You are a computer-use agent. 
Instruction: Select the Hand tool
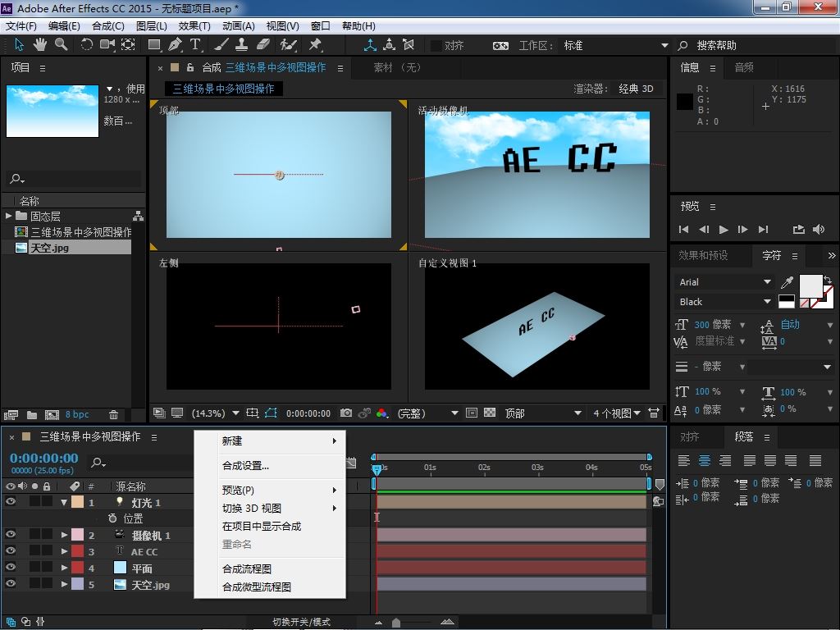click(40, 45)
